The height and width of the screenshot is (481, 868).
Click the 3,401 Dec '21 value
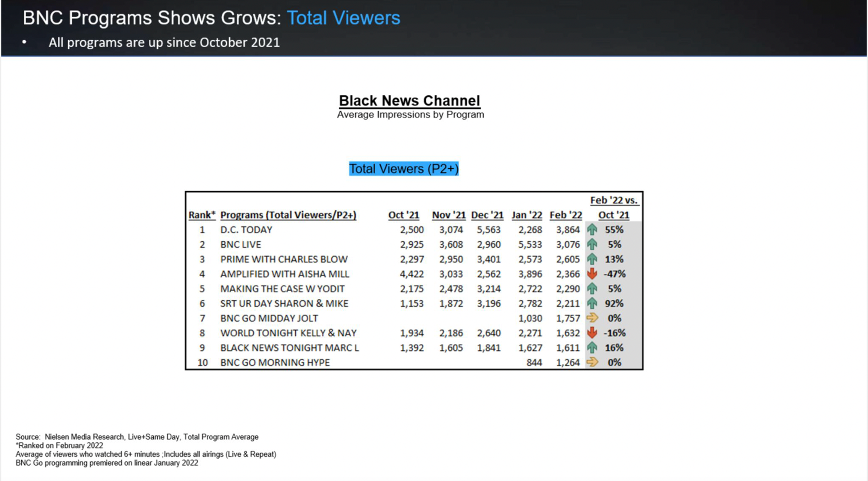(x=489, y=259)
